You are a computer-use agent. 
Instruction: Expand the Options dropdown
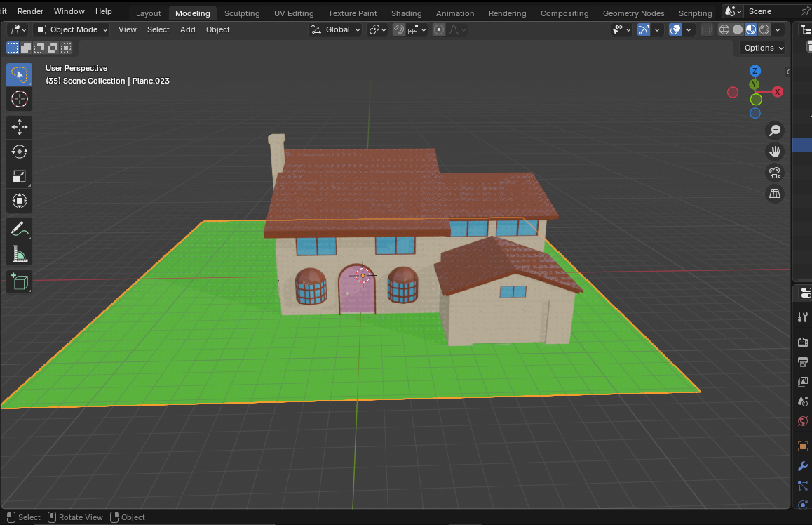pos(764,48)
